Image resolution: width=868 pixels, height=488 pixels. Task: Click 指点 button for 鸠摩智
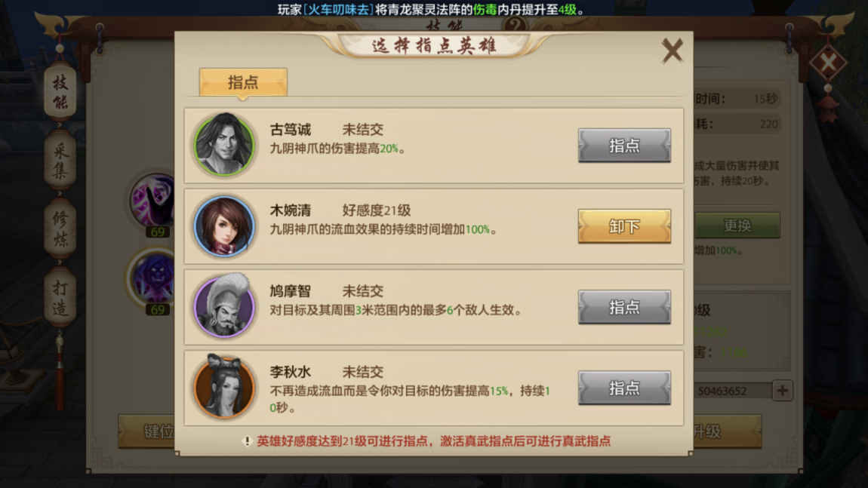click(x=624, y=307)
